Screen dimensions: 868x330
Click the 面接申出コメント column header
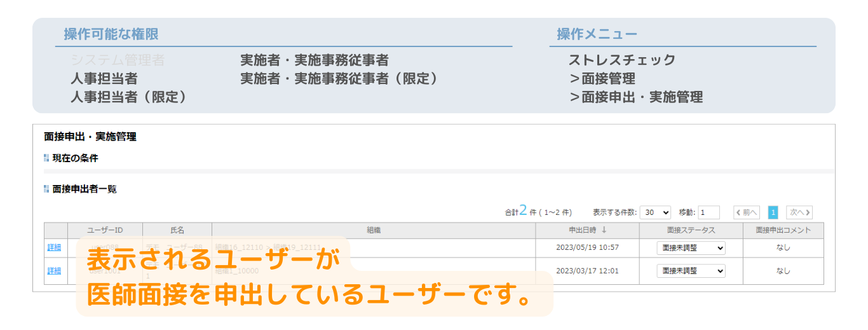(x=783, y=230)
